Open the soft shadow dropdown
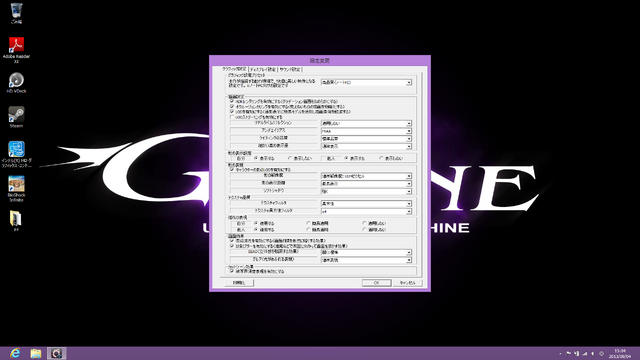The image size is (640, 360). tap(366, 191)
